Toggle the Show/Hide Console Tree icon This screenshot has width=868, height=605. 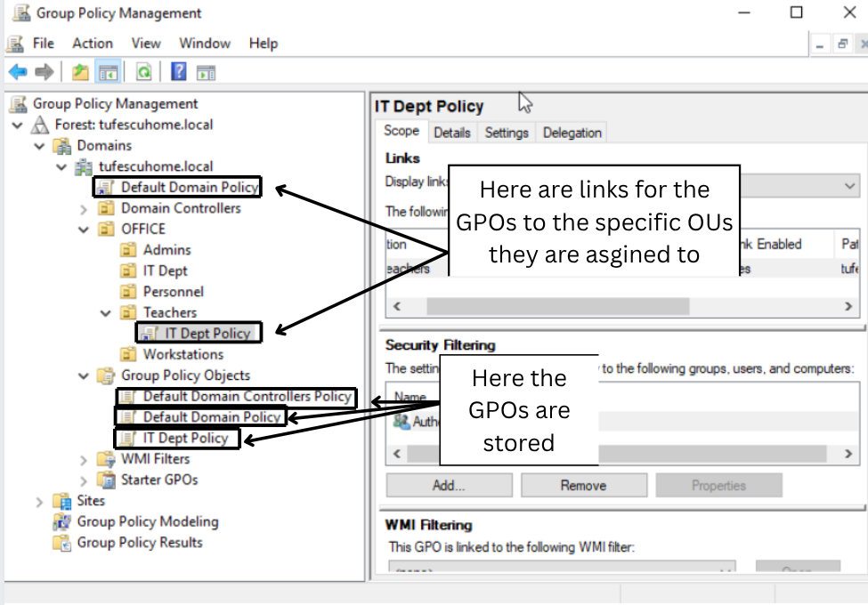point(108,72)
